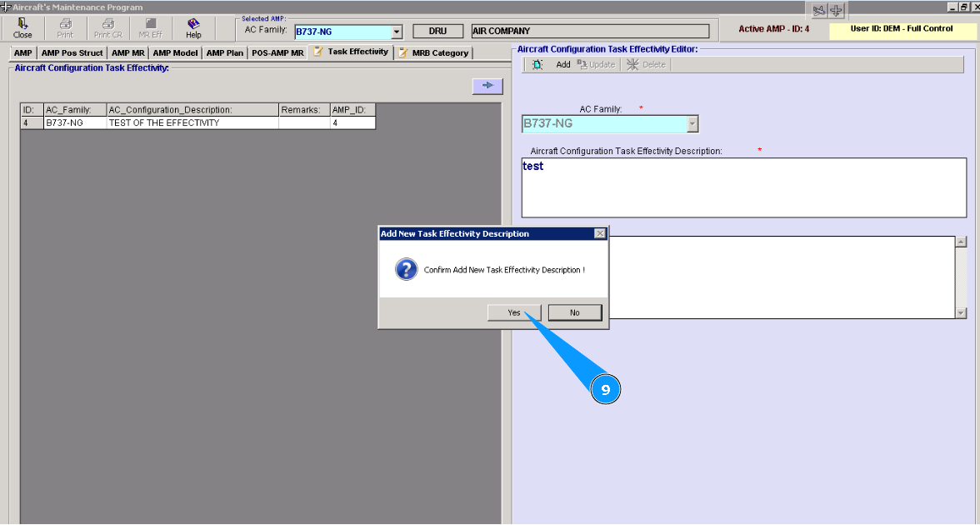Click the Remarks column header
The width and height of the screenshot is (980, 525).
pyautogui.click(x=304, y=110)
